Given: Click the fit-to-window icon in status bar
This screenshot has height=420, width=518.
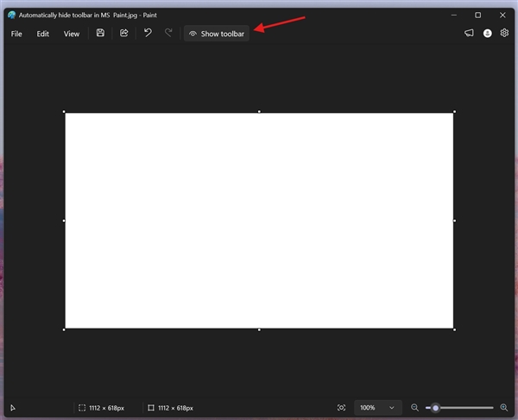Looking at the screenshot, I should pyautogui.click(x=342, y=408).
